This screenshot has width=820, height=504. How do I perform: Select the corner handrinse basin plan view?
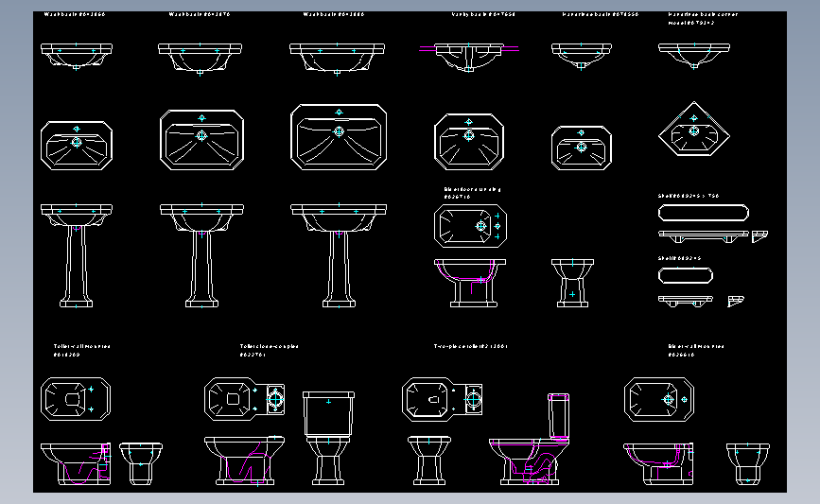(694, 129)
